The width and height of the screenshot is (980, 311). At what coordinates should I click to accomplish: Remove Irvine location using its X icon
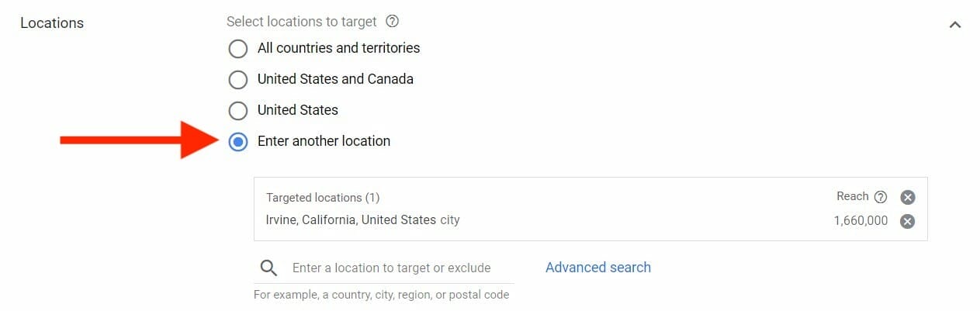click(x=907, y=221)
